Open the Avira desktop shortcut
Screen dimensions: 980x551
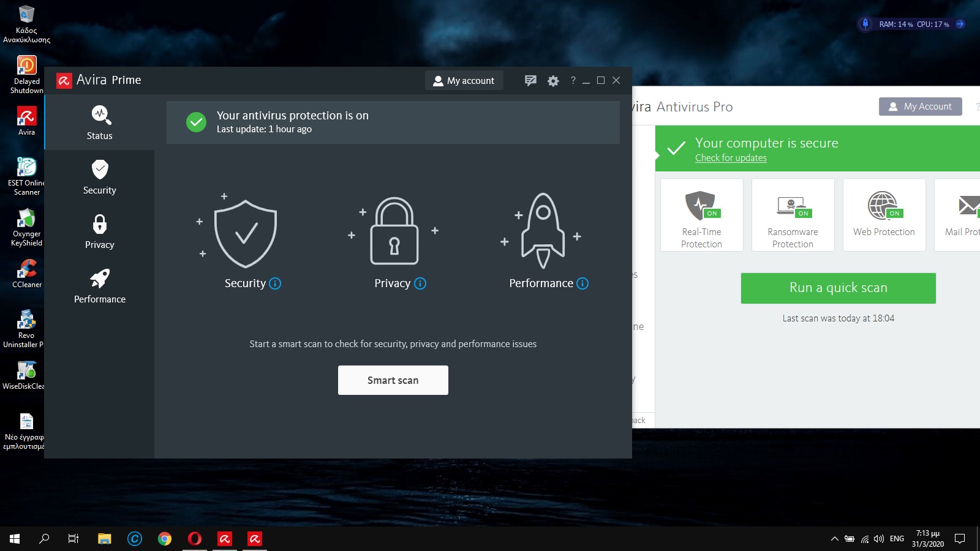point(26,121)
